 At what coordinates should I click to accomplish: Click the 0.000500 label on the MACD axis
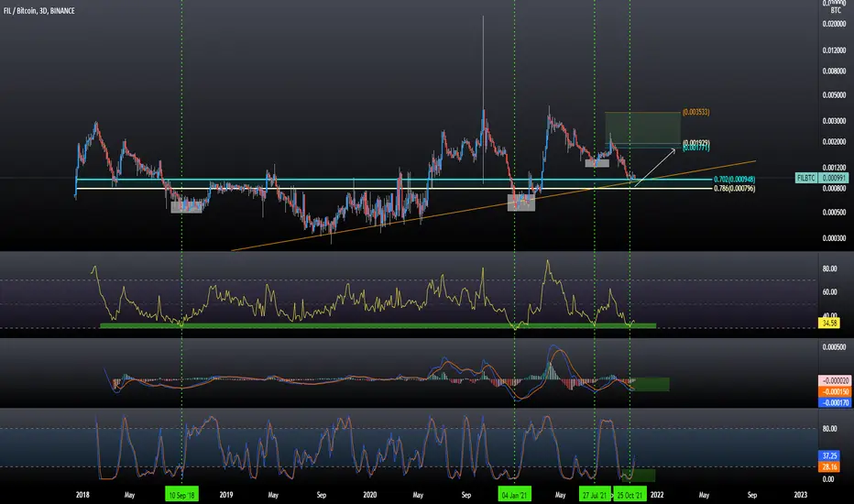834,347
